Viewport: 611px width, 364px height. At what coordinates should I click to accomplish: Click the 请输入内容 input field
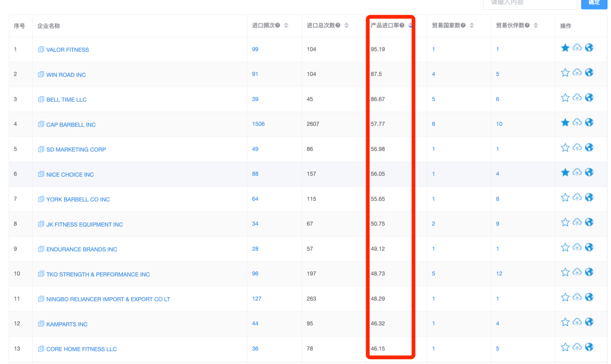(x=530, y=3)
